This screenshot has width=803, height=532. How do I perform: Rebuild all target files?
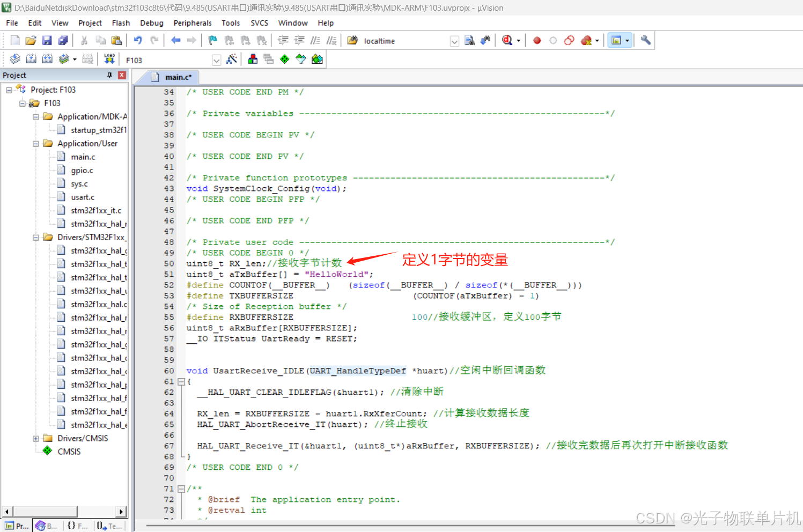(x=47, y=60)
